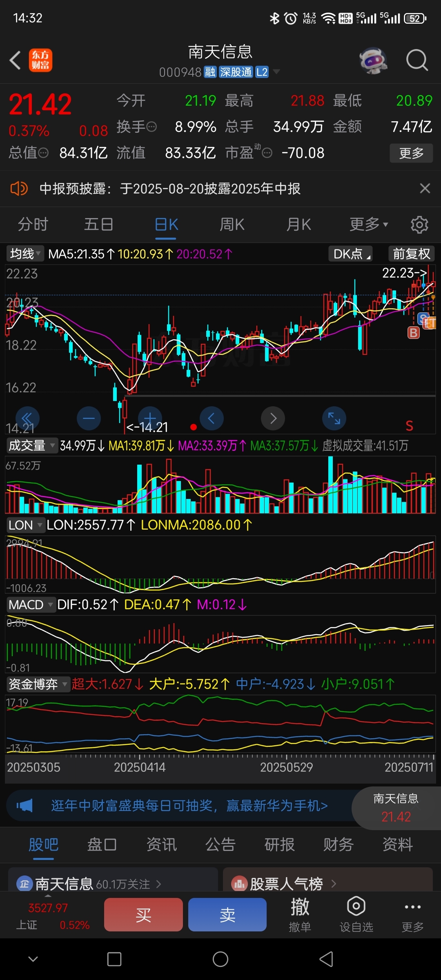Open the 资金博弈 indicator dropdown
The width and height of the screenshot is (441, 980).
point(38,684)
